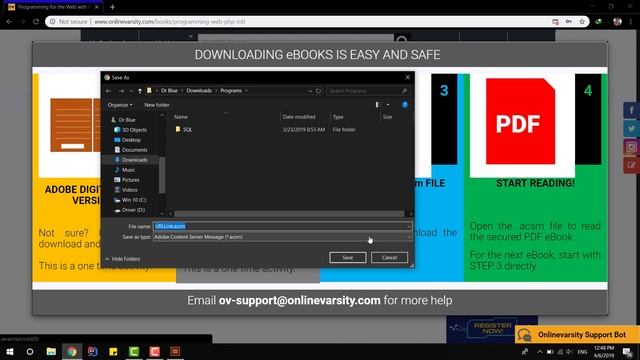Select Pictures in navigation tree

(x=131, y=180)
